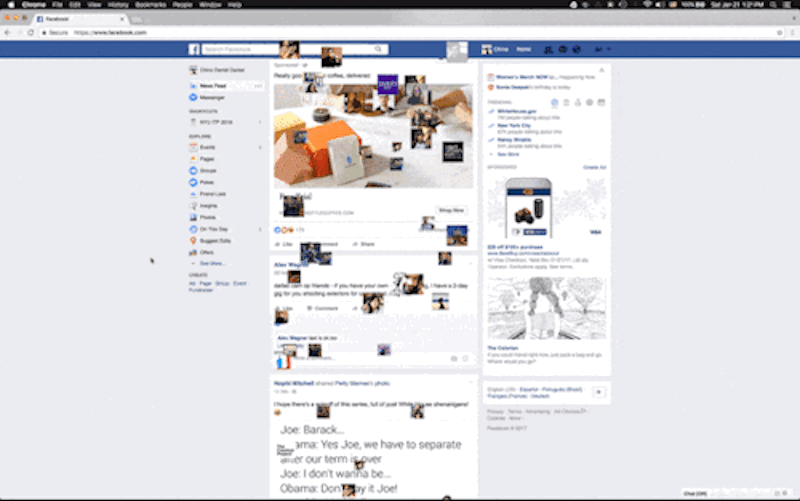Open News Feed options ellipsis
The height and width of the screenshot is (501, 800).
(x=258, y=86)
